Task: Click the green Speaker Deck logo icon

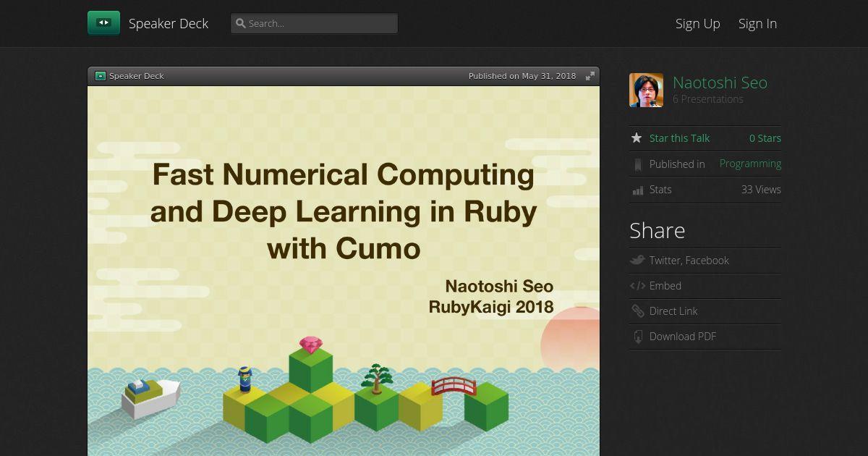Action: pyautogui.click(x=103, y=23)
